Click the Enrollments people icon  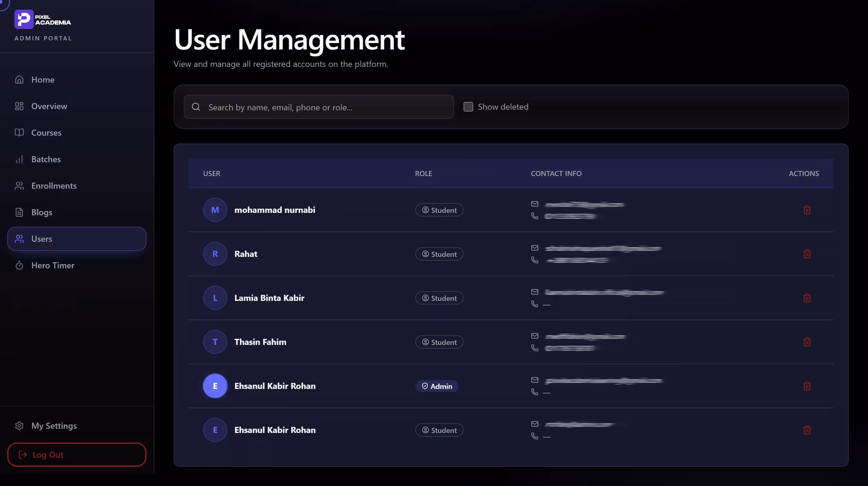click(19, 186)
